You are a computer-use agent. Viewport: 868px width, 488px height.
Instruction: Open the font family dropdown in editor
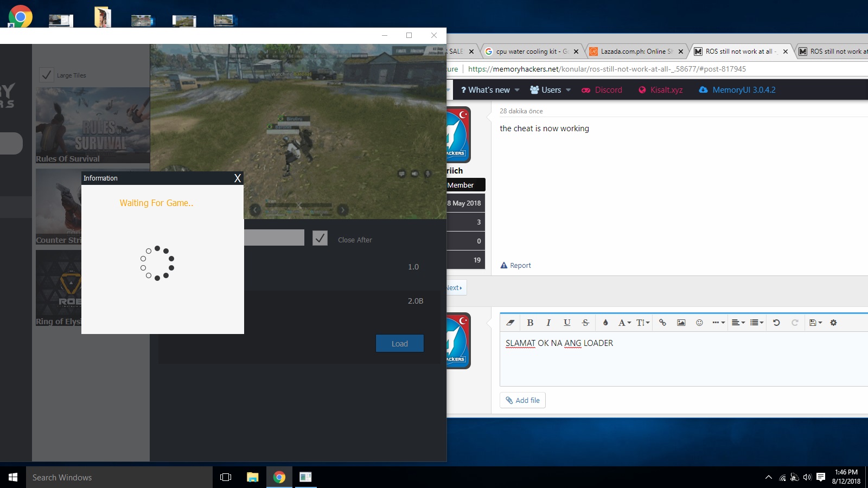click(x=624, y=323)
